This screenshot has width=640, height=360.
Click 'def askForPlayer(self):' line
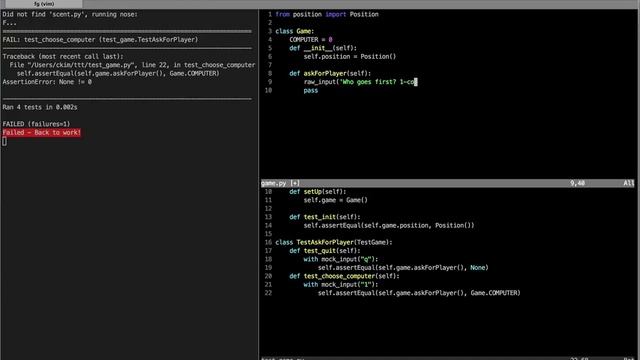click(330, 73)
